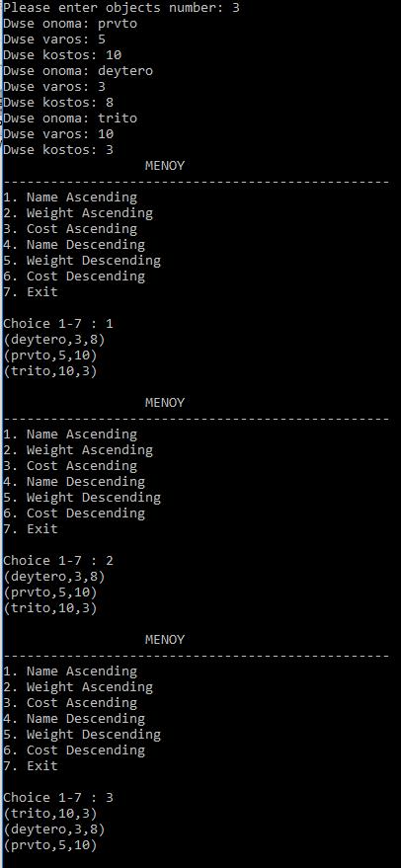Click the first MENOY heading

coord(165,166)
